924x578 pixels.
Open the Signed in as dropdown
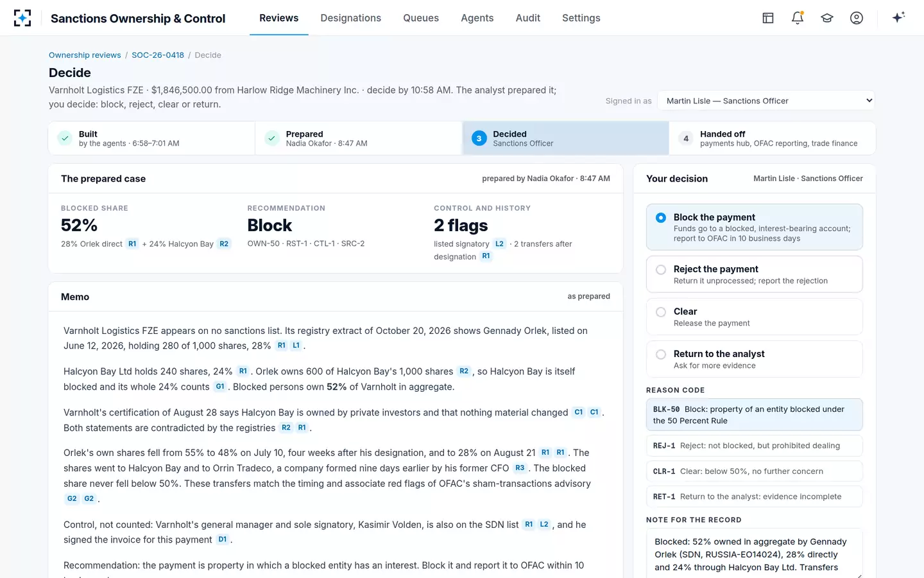(767, 101)
